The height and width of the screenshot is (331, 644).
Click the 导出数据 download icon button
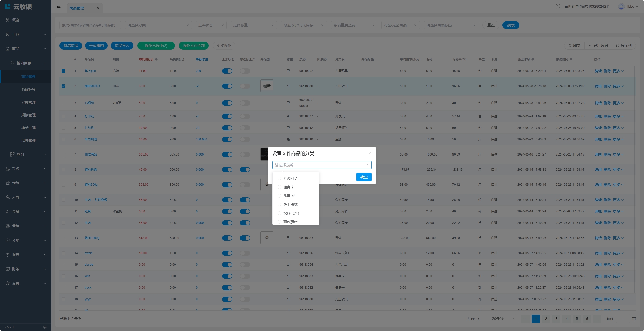[x=598, y=46]
